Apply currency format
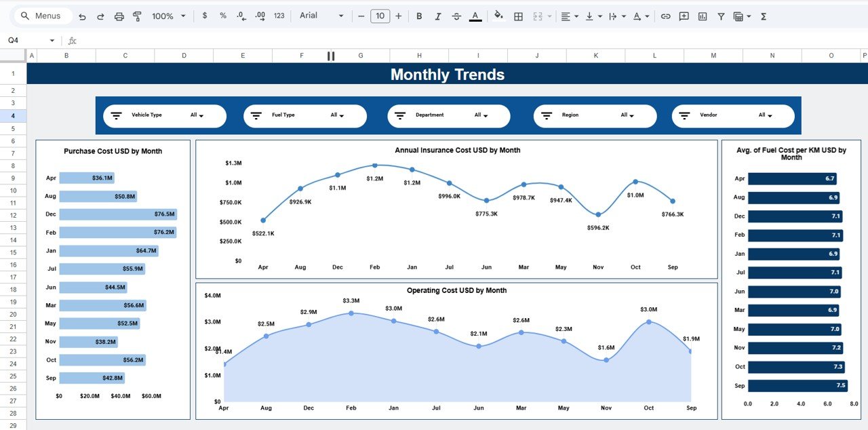The image size is (868, 430). click(205, 16)
